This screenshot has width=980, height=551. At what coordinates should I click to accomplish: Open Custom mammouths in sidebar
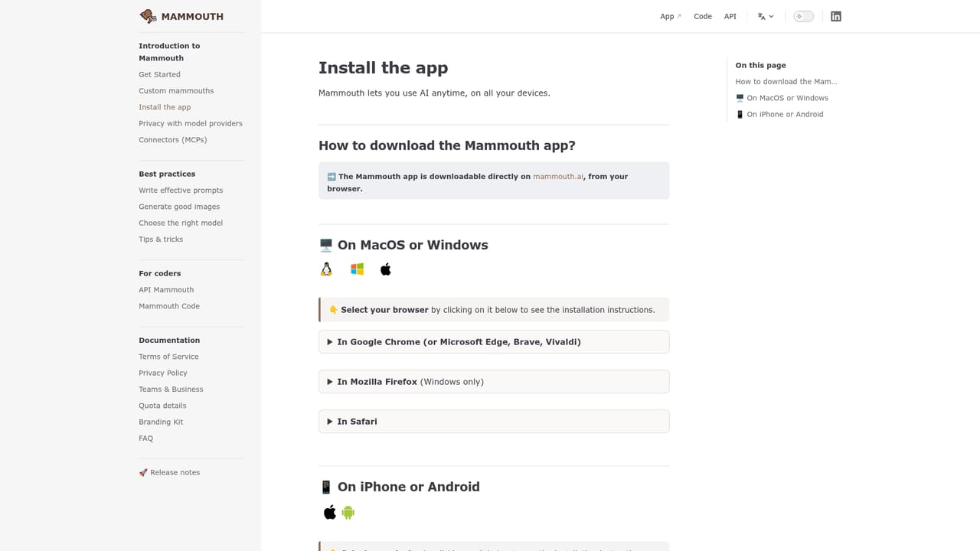(176, 91)
